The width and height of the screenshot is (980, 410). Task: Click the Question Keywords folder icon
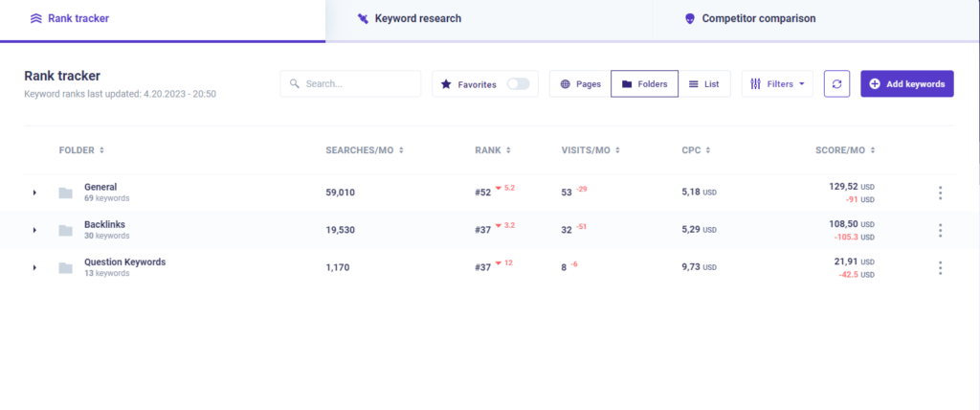[x=66, y=268]
